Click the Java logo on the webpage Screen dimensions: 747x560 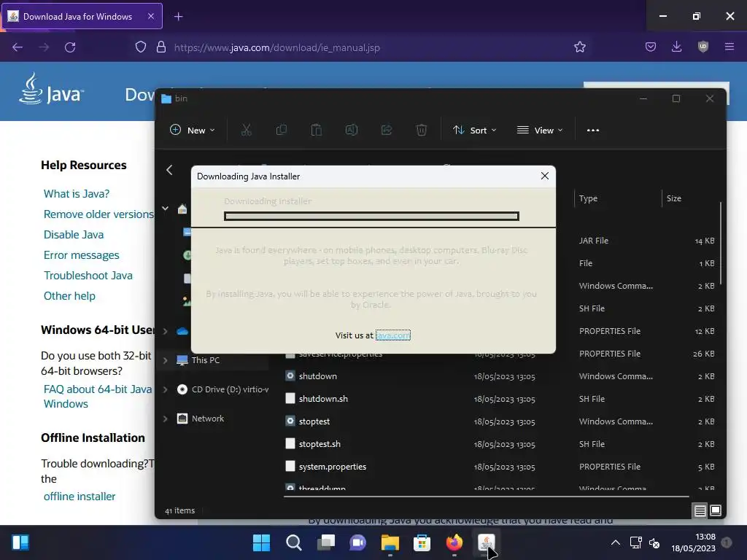pos(52,88)
